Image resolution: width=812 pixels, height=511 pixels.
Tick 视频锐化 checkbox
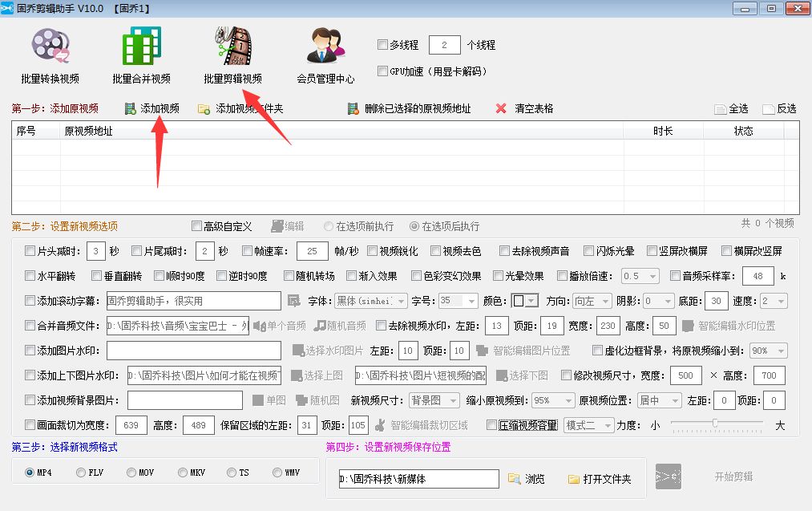coord(373,251)
